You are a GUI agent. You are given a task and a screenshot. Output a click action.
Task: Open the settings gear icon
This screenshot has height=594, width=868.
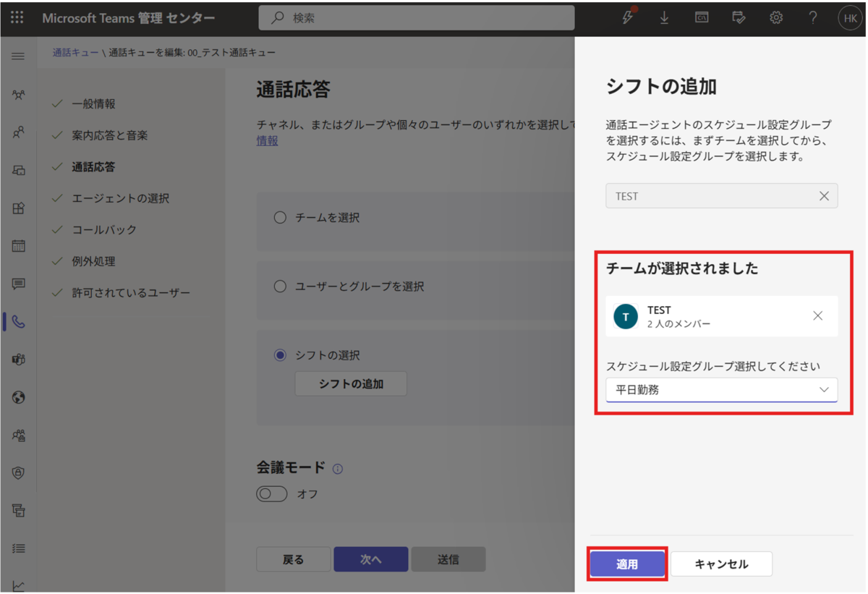tap(776, 18)
